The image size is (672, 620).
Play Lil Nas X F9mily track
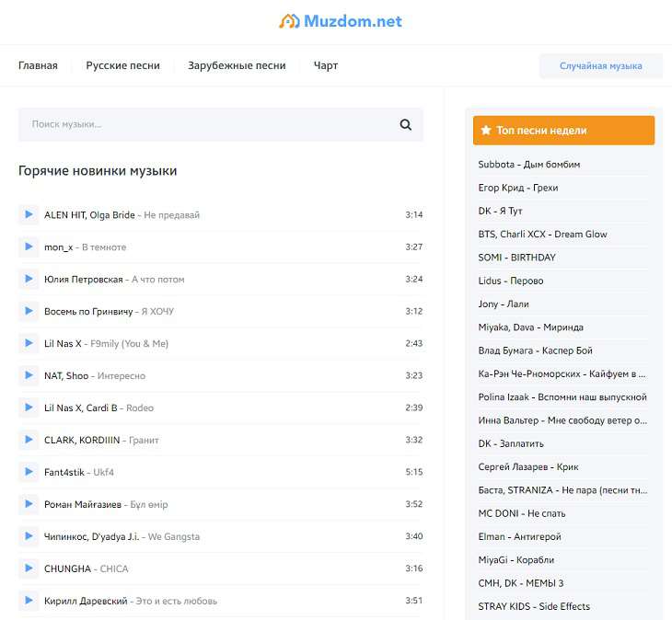(29, 344)
